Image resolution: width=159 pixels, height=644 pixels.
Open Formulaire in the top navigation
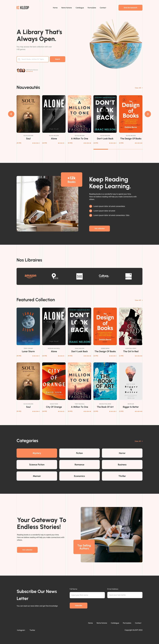92,8
